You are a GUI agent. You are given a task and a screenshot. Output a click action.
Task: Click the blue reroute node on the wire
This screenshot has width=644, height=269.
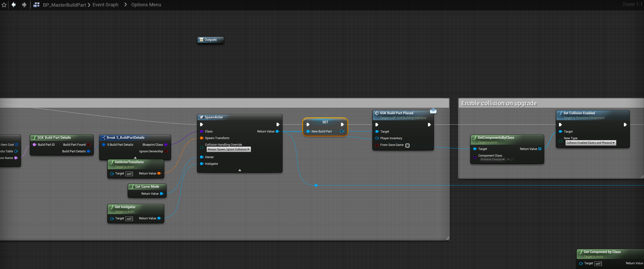tap(316, 185)
